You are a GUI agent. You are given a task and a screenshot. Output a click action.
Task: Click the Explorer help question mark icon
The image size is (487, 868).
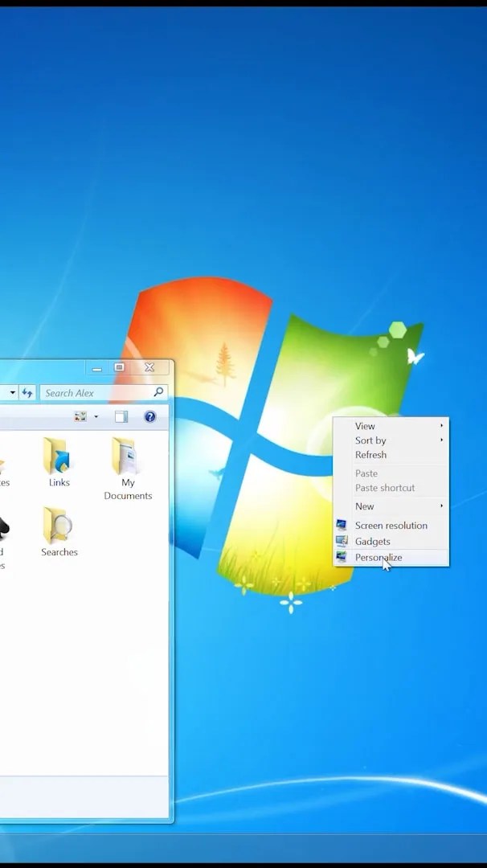[x=150, y=417]
